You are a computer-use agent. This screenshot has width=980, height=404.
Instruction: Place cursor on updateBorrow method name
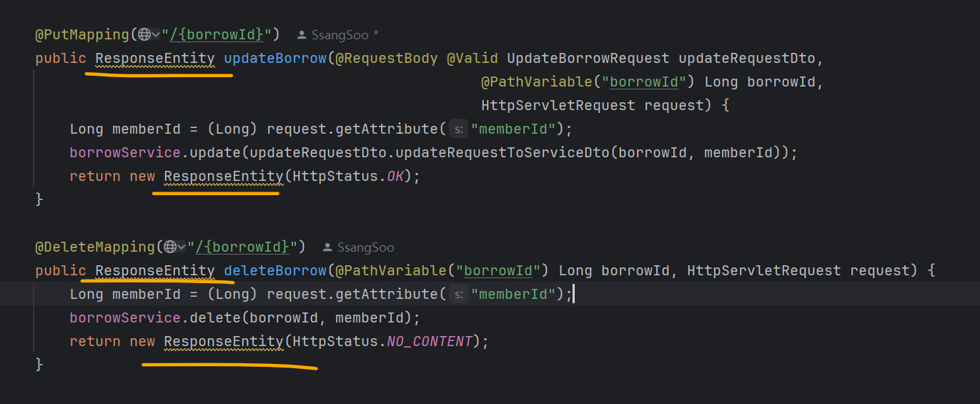[x=275, y=58]
